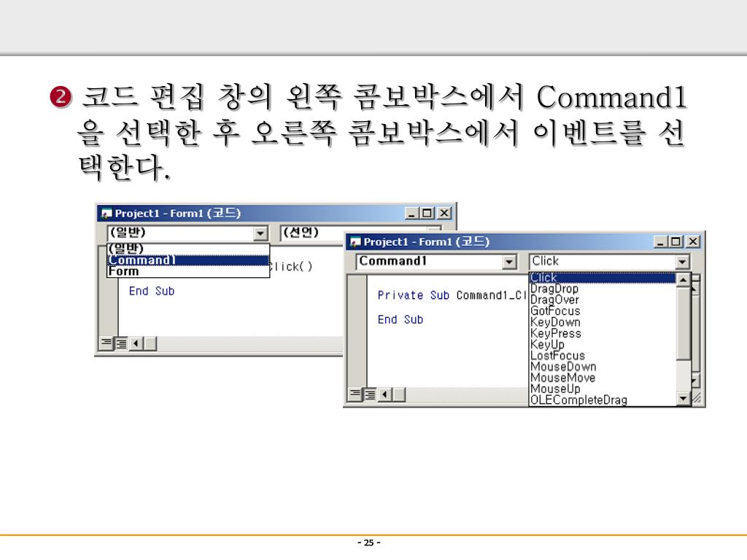
Task: Minimize the front Project1 code window
Action: 660,242
